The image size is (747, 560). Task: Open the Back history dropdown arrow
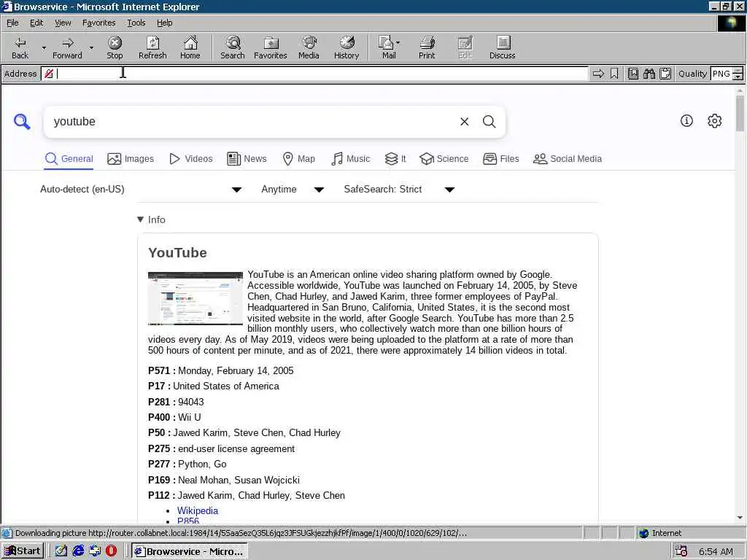(x=44, y=47)
